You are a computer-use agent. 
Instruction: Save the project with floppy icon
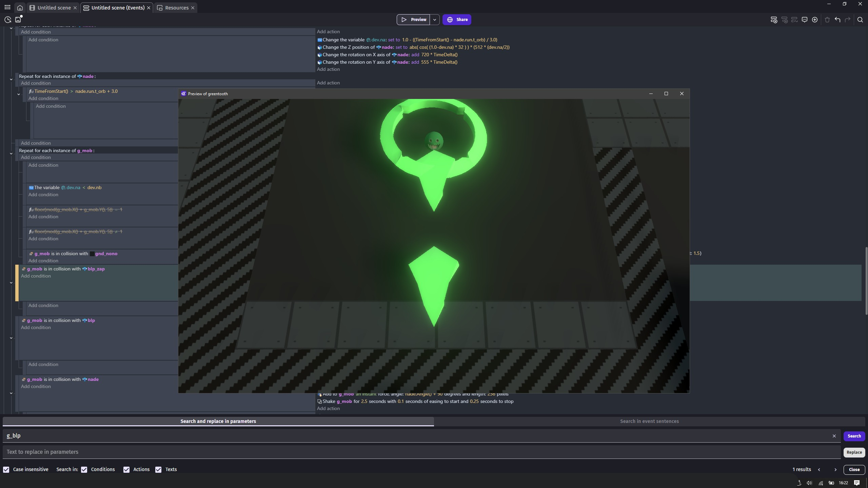pos(18,20)
